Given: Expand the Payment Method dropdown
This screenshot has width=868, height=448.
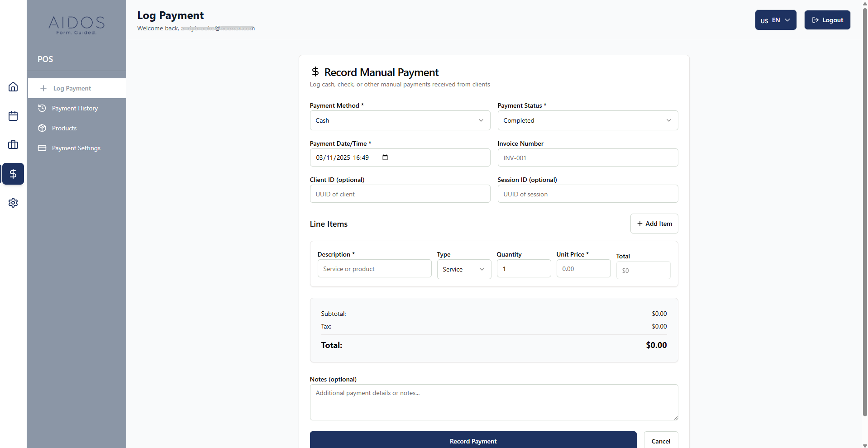Looking at the screenshot, I should tap(400, 120).
